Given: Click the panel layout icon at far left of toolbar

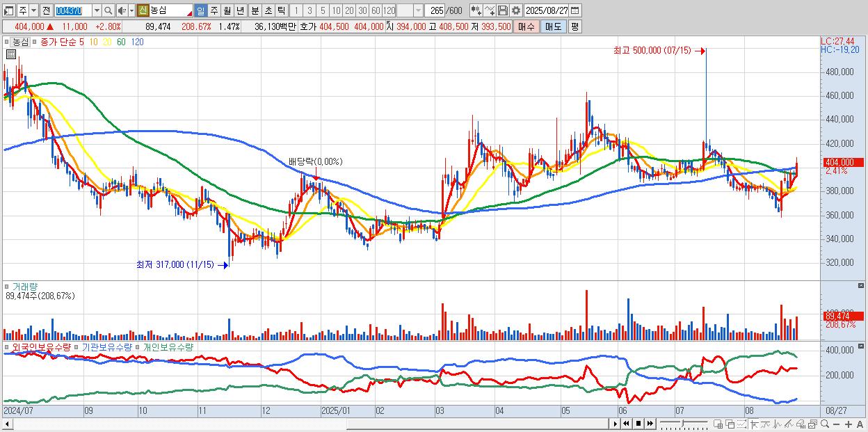Looking at the screenshot, I should [8, 10].
